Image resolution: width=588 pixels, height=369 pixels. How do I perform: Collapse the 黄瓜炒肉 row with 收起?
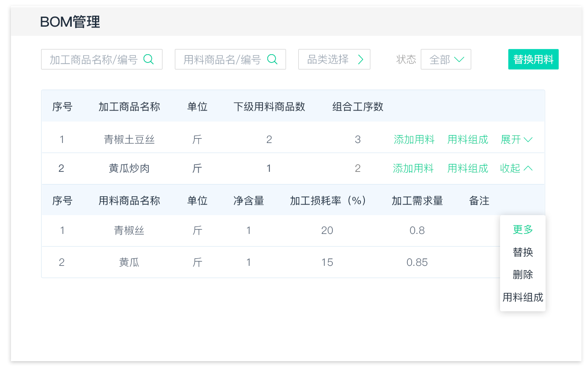pyautogui.click(x=516, y=168)
